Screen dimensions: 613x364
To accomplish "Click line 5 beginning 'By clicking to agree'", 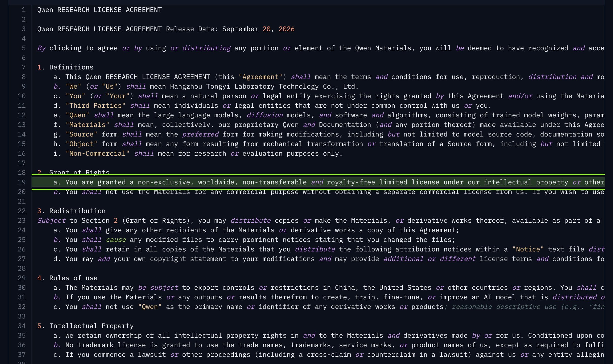I will pos(321,48).
